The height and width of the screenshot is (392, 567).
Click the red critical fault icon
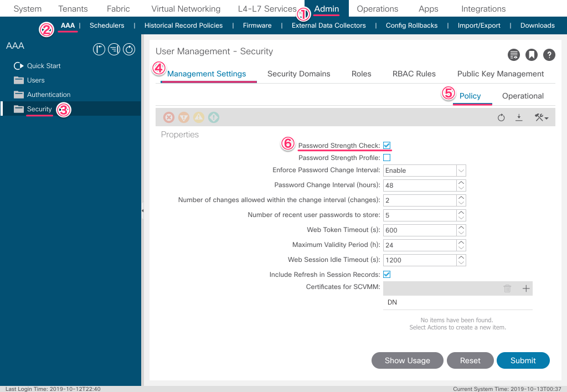click(x=169, y=117)
